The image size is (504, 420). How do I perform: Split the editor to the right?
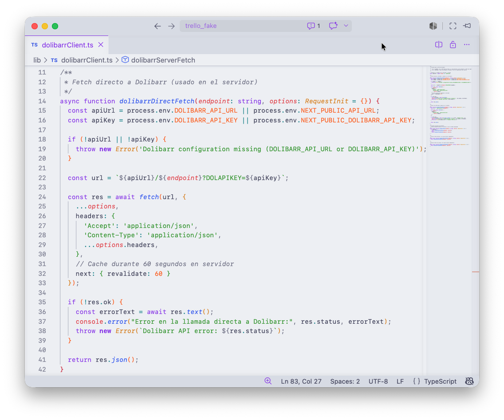[x=439, y=45]
